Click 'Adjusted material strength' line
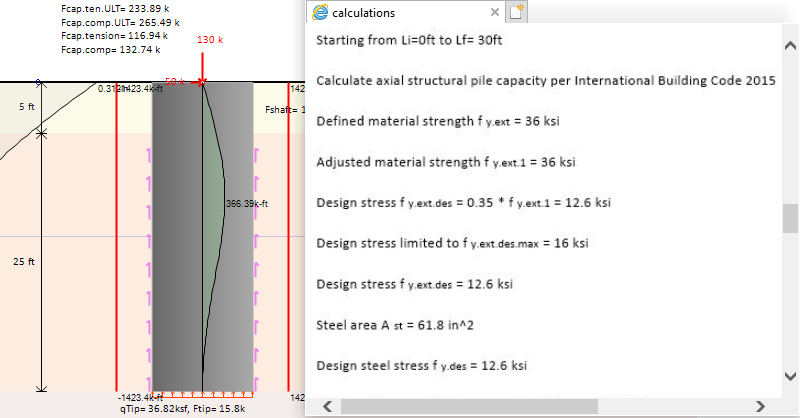This screenshot has width=800, height=418. pos(446,162)
